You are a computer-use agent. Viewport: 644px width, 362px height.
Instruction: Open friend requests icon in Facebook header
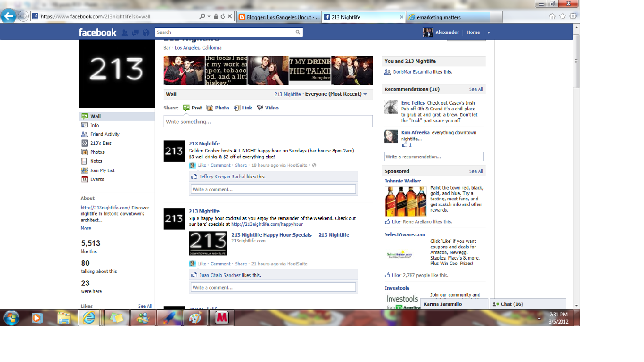tap(125, 33)
